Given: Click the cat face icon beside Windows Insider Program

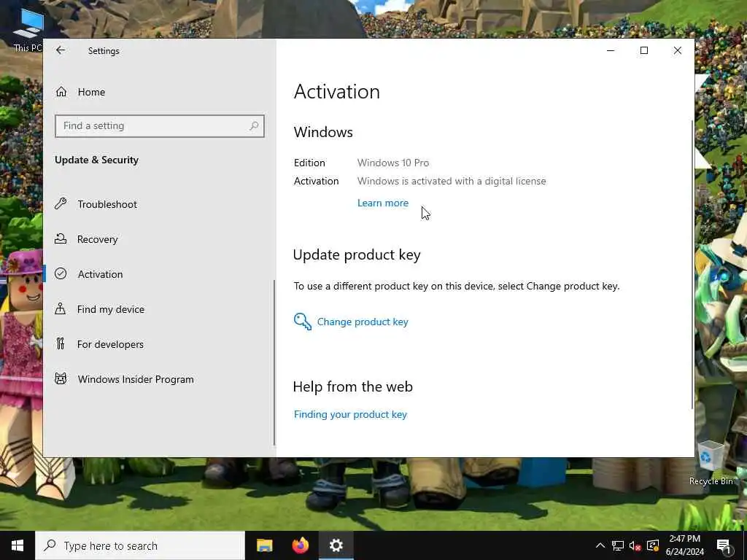Looking at the screenshot, I should (61, 378).
